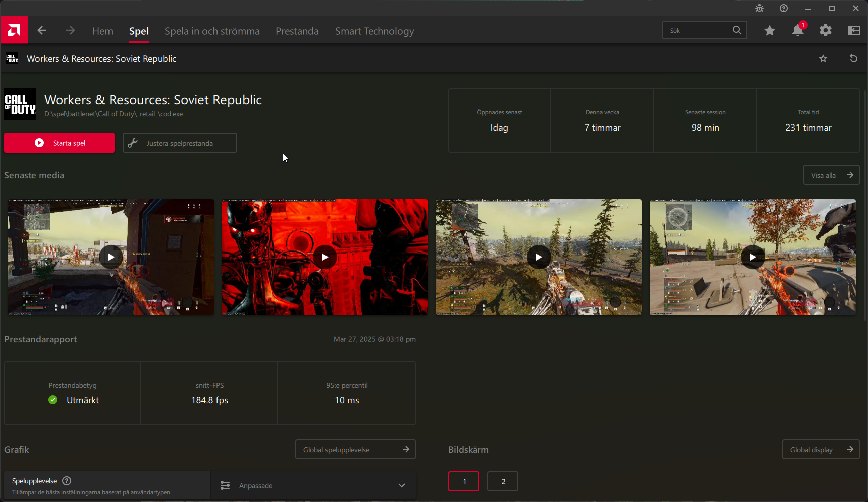Open the help question mark icon
Viewport: 868px width, 502px height.
point(784,8)
